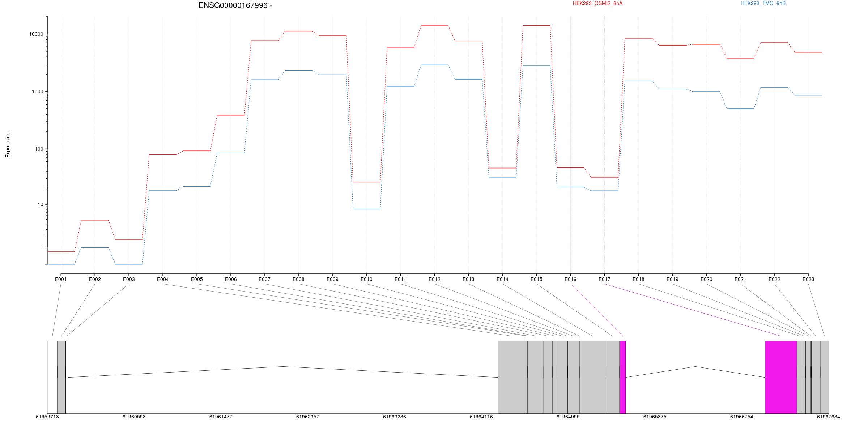The image size is (868, 434).
Task: Click the 10 y-axis tick label
Action: (x=40, y=204)
